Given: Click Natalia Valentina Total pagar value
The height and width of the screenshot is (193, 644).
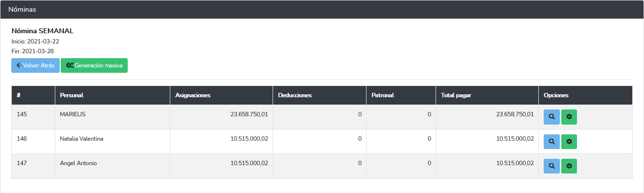Looking at the screenshot, I should 515,139.
